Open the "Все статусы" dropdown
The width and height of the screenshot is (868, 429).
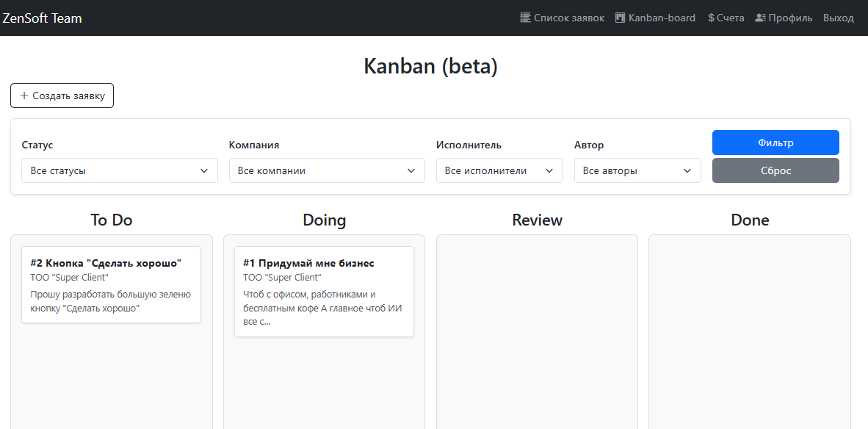[x=119, y=170]
